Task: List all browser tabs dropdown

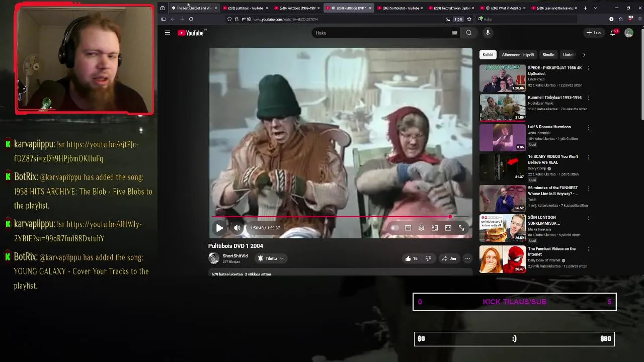Action: [596, 8]
